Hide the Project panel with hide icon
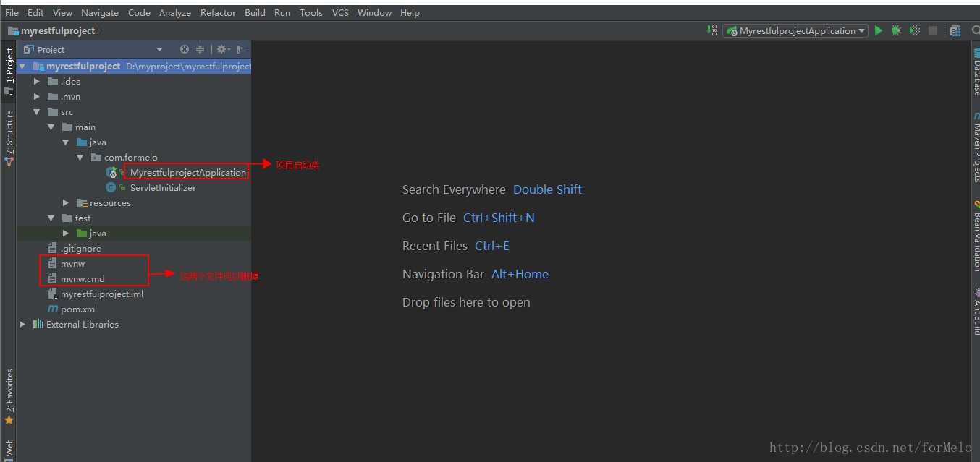The width and height of the screenshot is (980, 462). click(242, 49)
